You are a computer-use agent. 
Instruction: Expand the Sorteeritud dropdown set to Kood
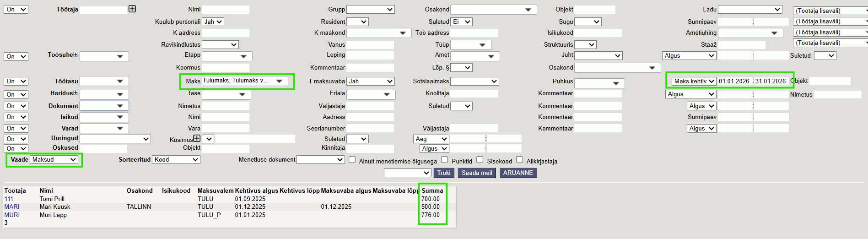(176, 160)
